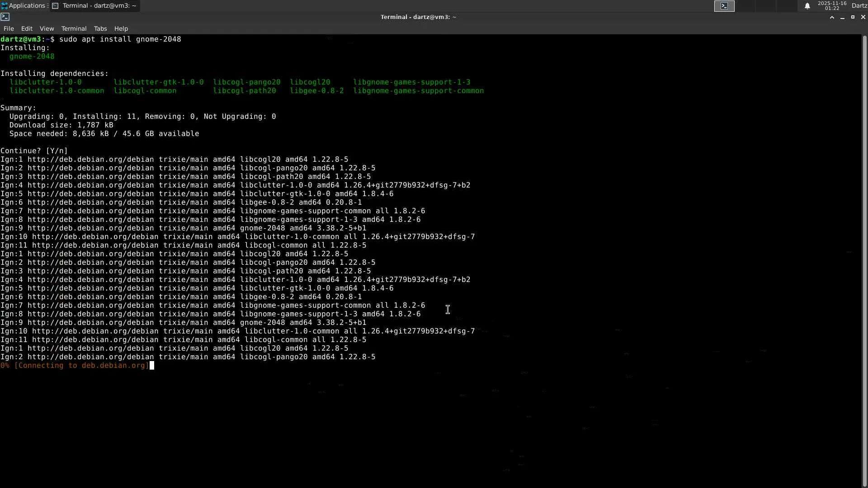Switch to the second workspace in the pager

pyautogui.click(x=745, y=6)
